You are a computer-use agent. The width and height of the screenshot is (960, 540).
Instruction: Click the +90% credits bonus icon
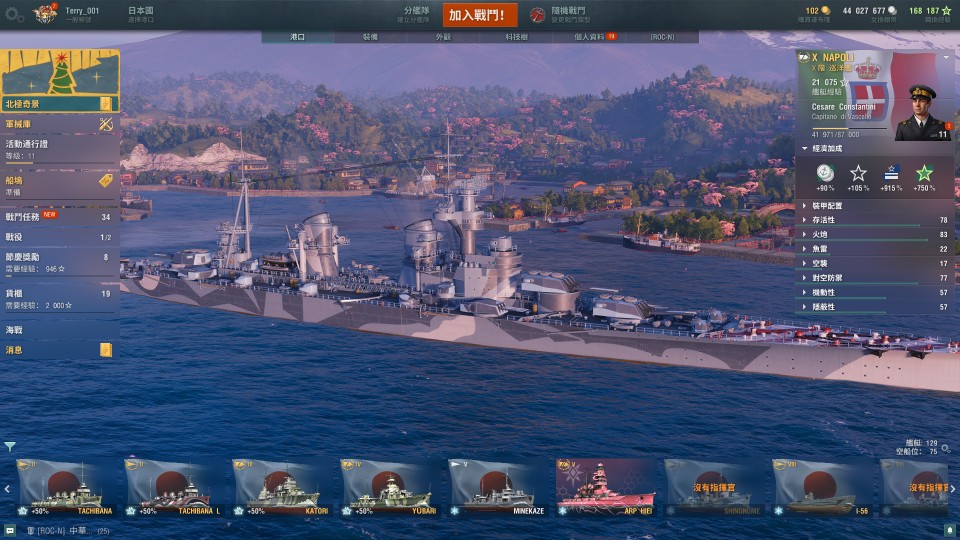(825, 174)
